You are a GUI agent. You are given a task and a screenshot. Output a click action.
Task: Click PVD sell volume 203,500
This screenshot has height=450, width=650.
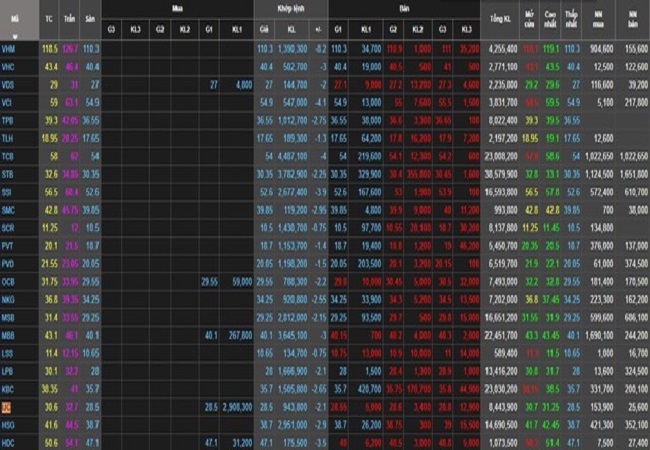(369, 264)
